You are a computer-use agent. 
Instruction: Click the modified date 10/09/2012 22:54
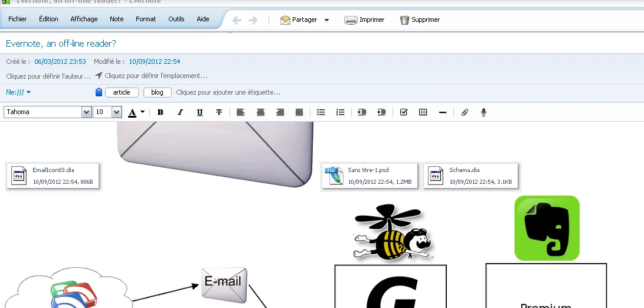click(155, 61)
